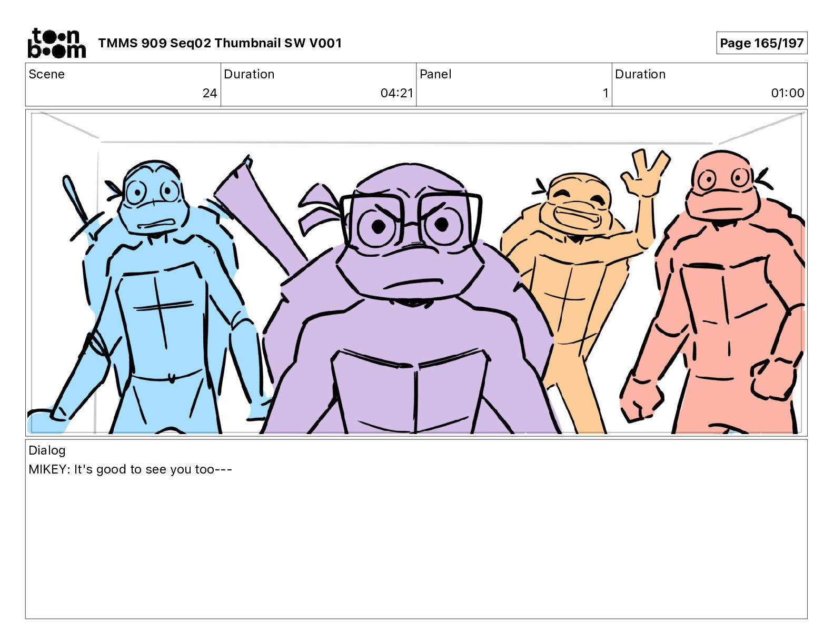Image resolution: width=834 pixels, height=644 pixels.
Task: Click the 'Scene' label
Action: 46,74
